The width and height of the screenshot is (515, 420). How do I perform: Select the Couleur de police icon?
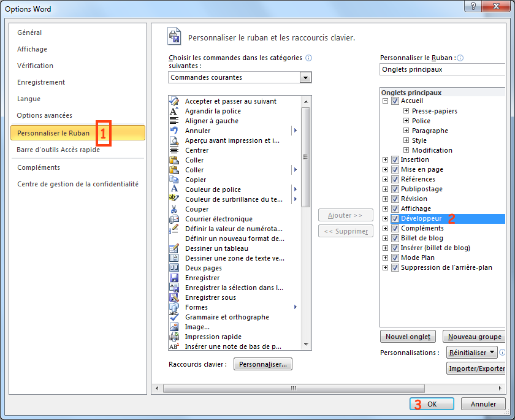point(174,189)
